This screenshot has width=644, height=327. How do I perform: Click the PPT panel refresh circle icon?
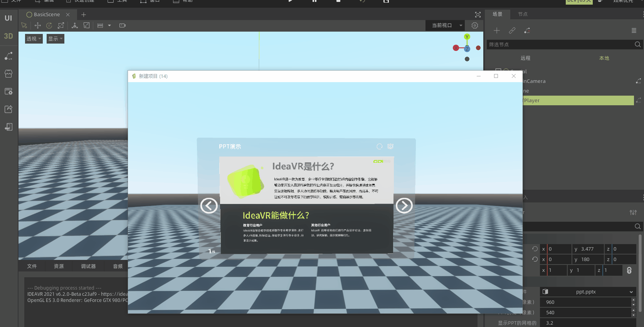pos(380,147)
